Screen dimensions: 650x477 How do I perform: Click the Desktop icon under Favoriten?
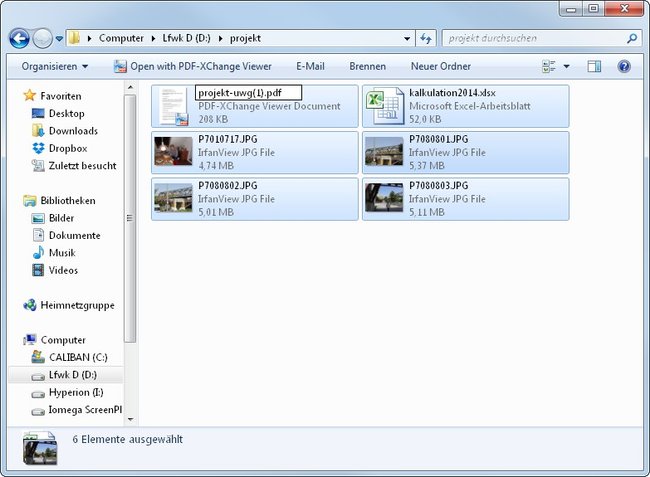click(38, 113)
